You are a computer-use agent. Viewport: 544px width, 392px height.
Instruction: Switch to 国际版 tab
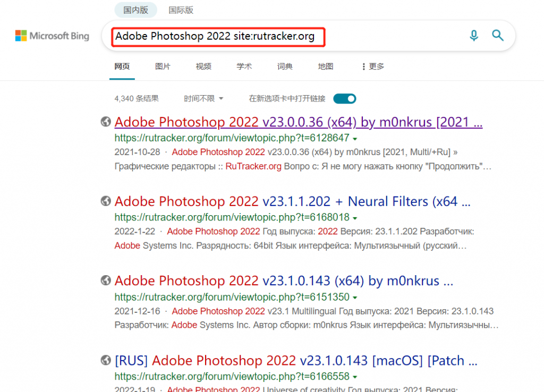tap(181, 10)
